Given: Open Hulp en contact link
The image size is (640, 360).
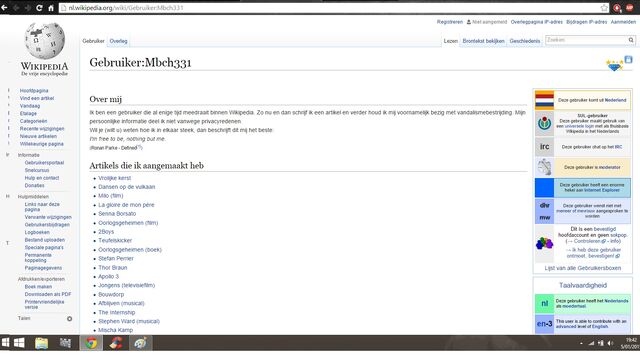Looking at the screenshot, I should pos(42,178).
